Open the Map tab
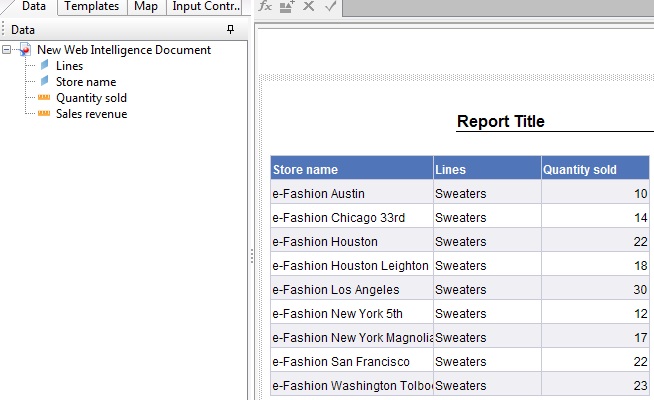 pyautogui.click(x=146, y=6)
